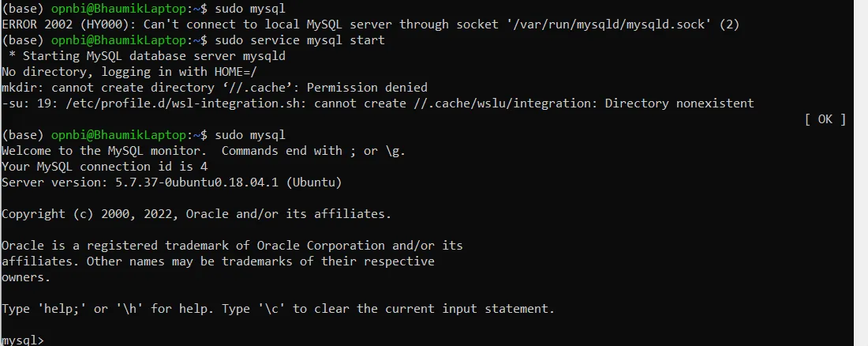Click the 'sudo service mysql start' command
This screenshot has height=346, width=868.
point(300,40)
